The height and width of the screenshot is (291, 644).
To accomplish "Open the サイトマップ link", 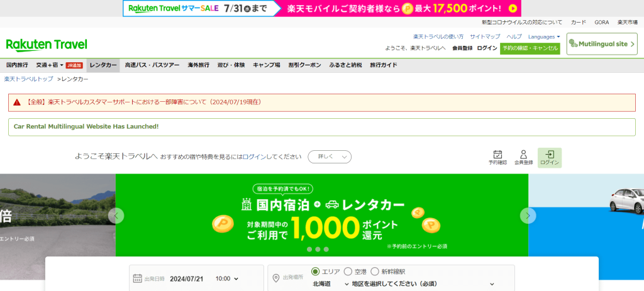I will click(485, 36).
